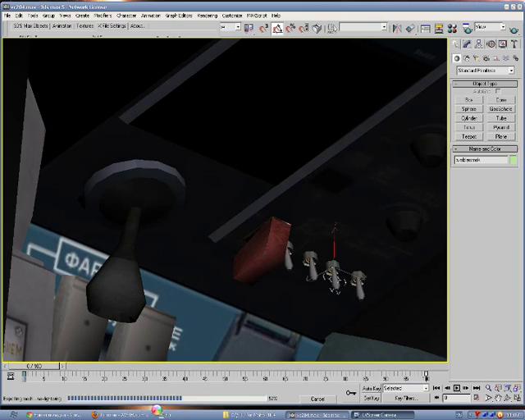Select the Space Warps category icon
Viewport: 525px width, 420px height.
pyautogui.click(x=506, y=58)
